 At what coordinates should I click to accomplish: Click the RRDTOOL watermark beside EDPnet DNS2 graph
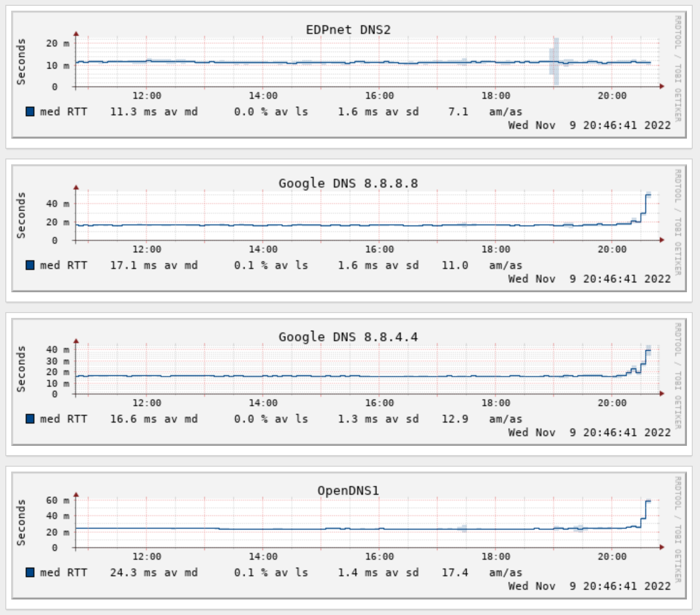pos(678,32)
